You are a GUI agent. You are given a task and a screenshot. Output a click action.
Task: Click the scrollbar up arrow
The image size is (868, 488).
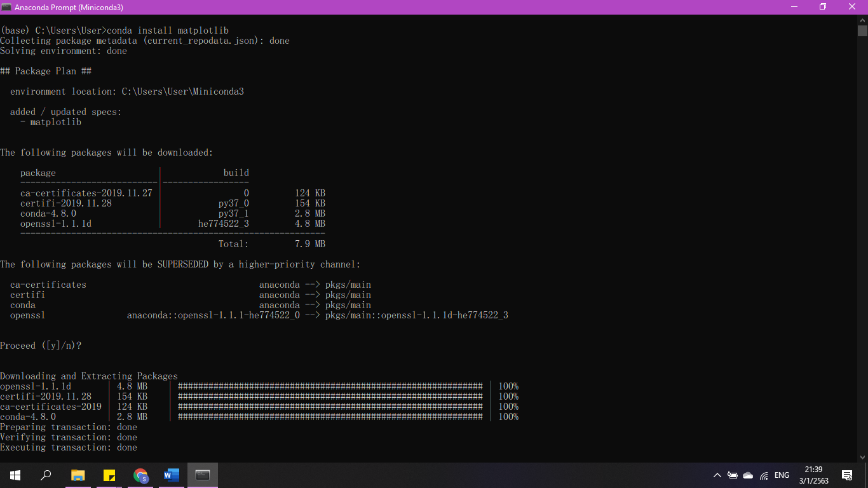coord(862,20)
